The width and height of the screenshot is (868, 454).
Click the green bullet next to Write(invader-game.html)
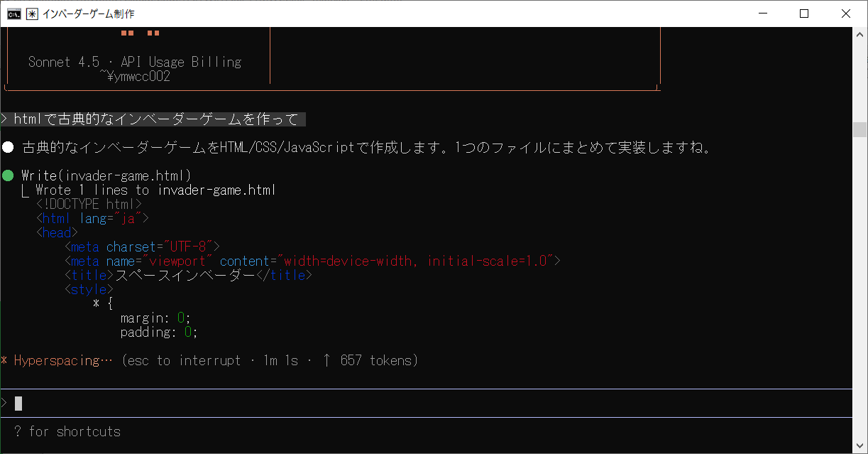coord(8,175)
